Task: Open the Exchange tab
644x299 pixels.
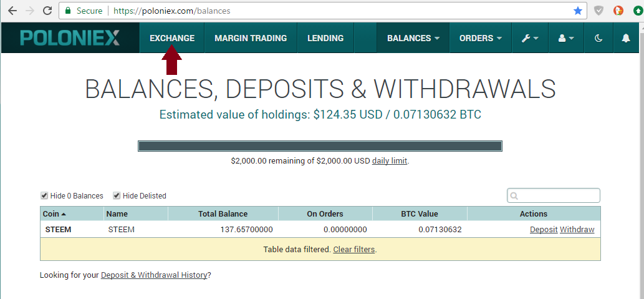Action: click(172, 38)
